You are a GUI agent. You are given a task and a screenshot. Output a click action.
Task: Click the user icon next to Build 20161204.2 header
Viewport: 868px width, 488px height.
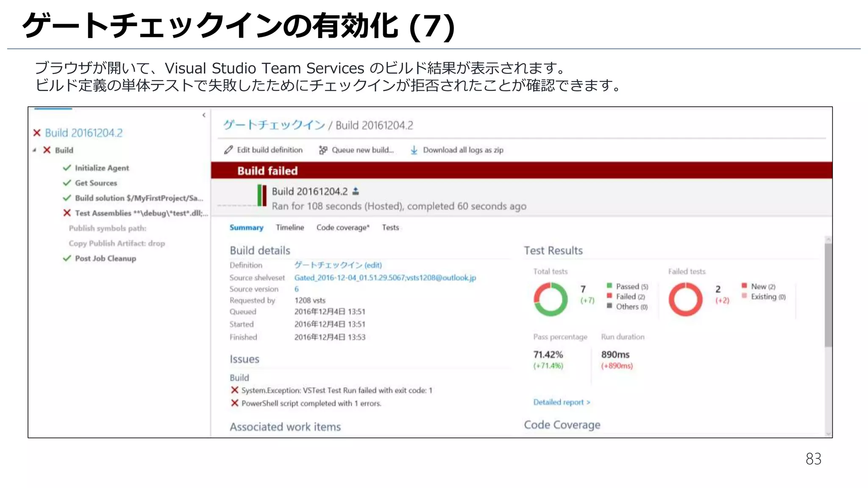coord(356,191)
